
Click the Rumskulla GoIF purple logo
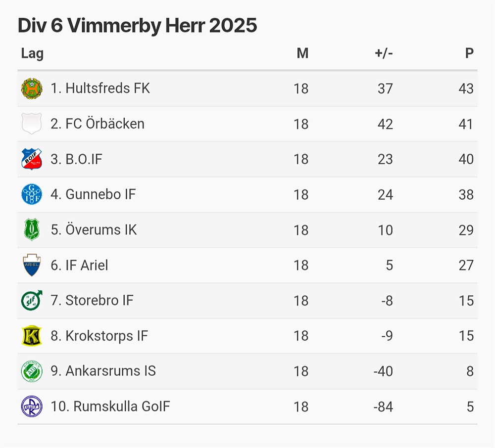32,406
